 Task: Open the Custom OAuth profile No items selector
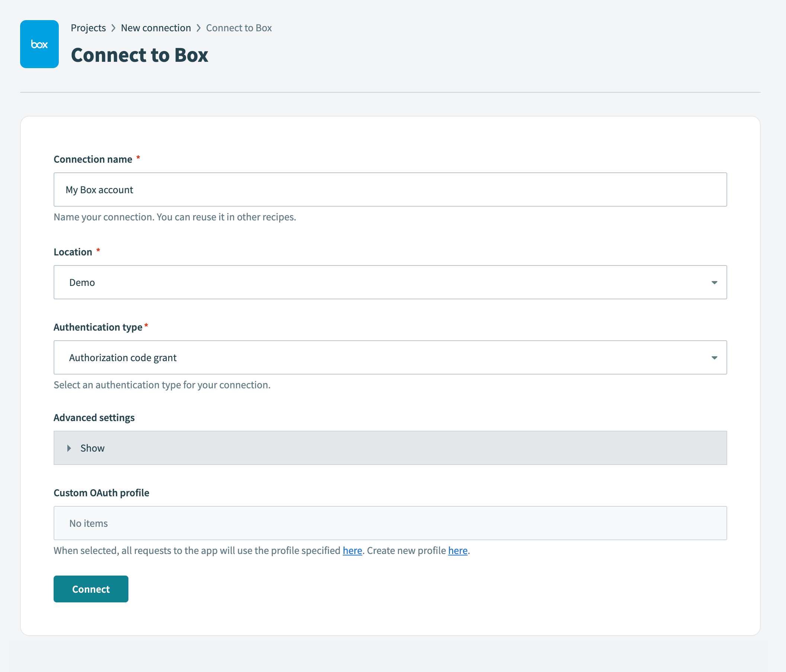tap(390, 523)
